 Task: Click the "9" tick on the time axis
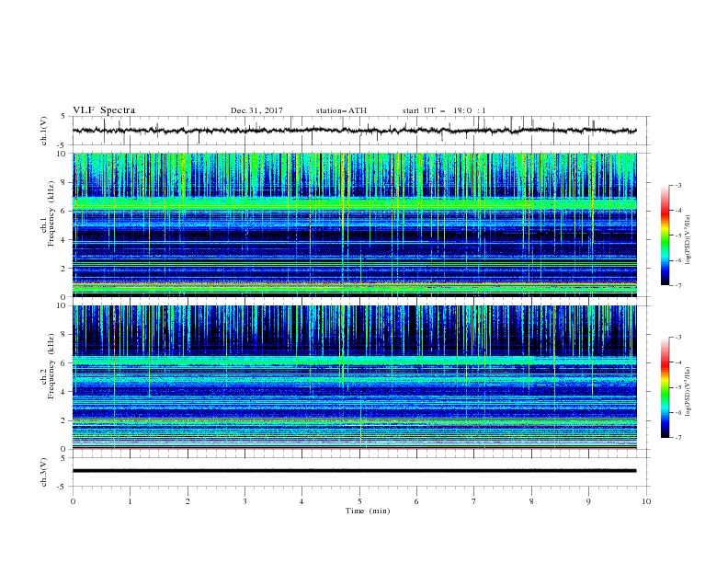(588, 501)
